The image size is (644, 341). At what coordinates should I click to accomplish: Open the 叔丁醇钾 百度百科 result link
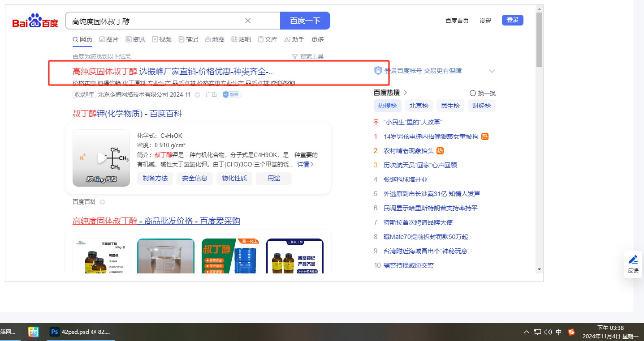point(127,114)
